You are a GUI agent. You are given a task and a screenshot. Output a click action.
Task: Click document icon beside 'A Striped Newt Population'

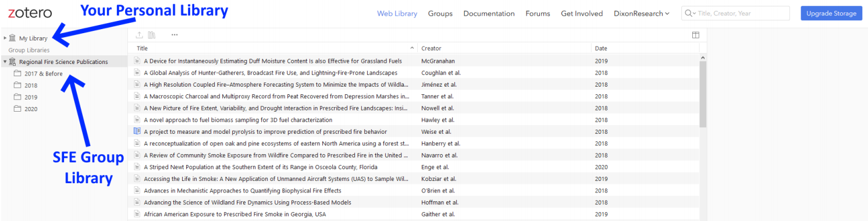click(x=137, y=167)
